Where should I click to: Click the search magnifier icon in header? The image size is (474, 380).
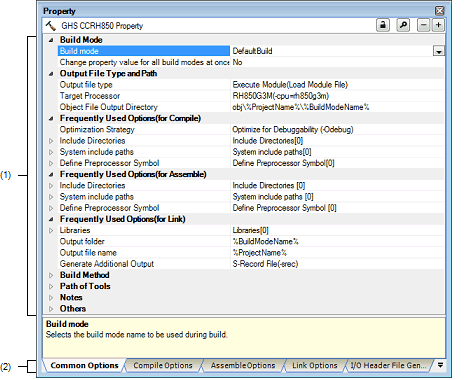[x=403, y=25]
